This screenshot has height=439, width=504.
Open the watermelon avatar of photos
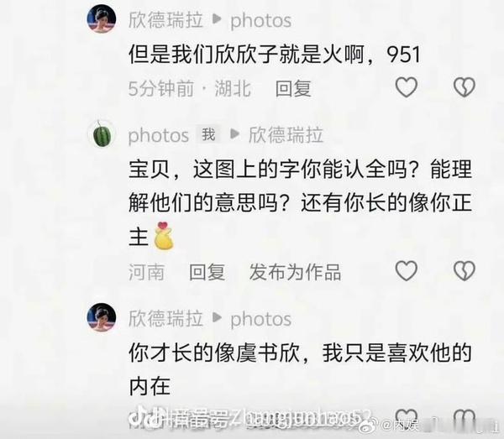pyautogui.click(x=102, y=134)
